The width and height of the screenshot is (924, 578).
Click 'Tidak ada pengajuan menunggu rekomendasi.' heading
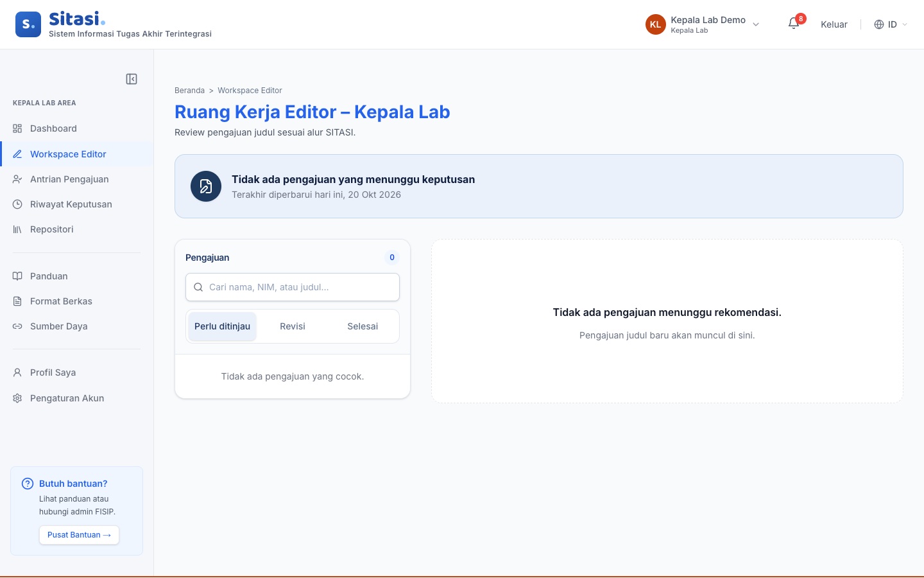tap(667, 312)
